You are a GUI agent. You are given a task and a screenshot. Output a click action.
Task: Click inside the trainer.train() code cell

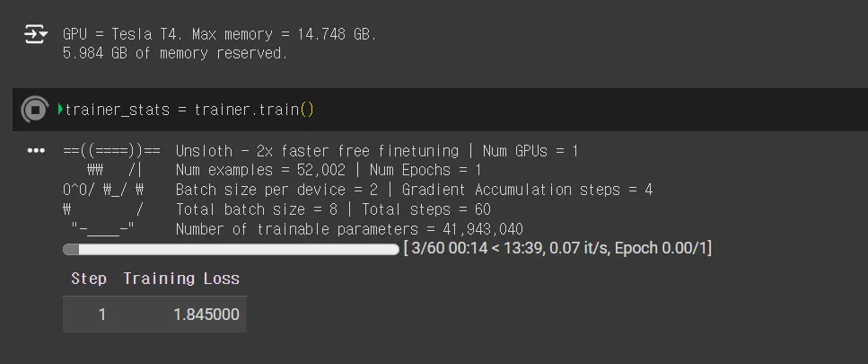440,110
